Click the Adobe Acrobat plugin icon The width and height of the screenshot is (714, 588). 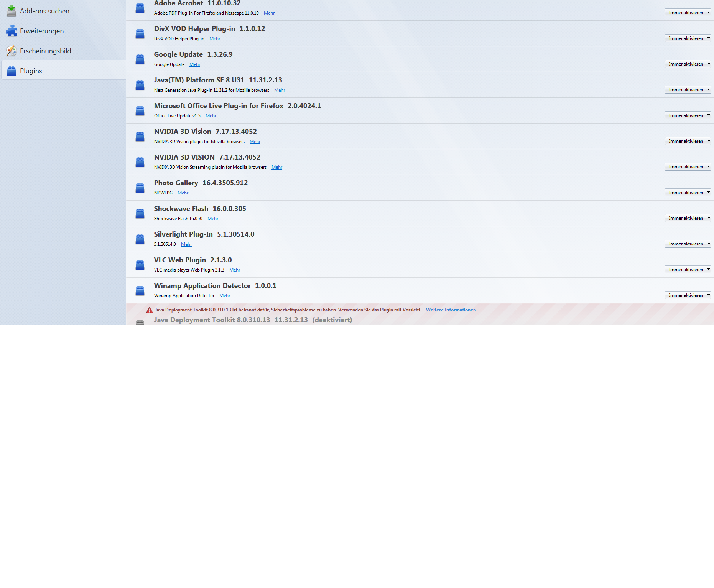(x=140, y=8)
